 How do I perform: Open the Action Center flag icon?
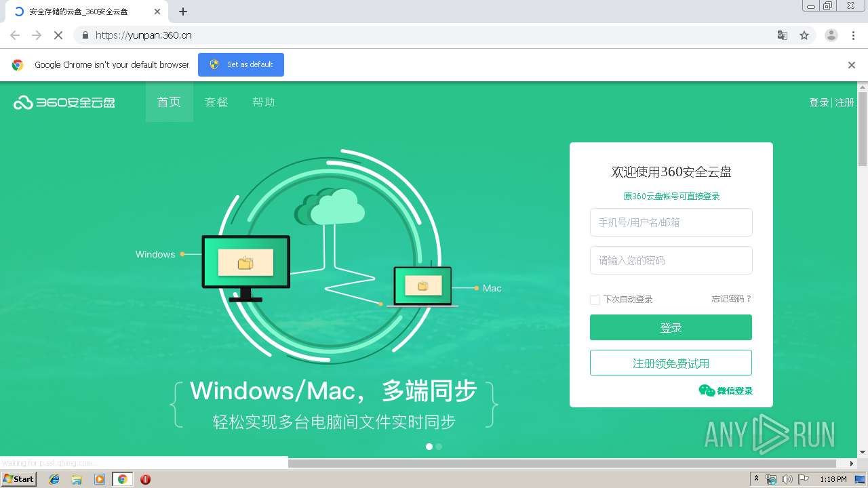point(804,479)
